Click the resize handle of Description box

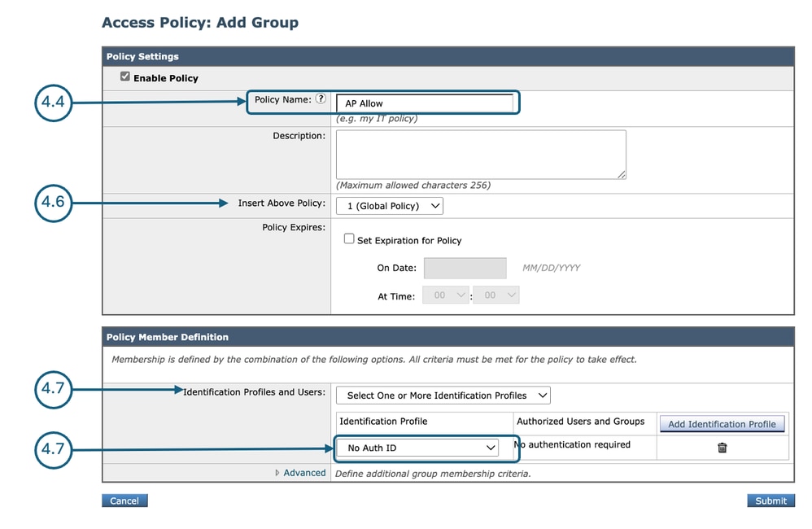click(x=622, y=174)
